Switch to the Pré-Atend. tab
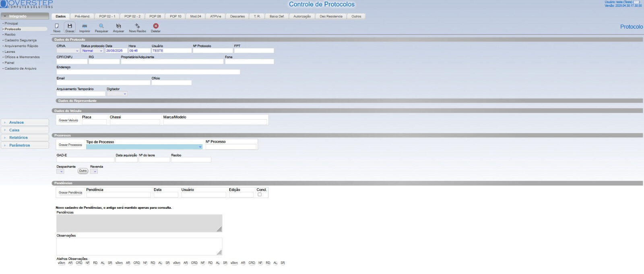The width and height of the screenshot is (644, 274). click(x=82, y=17)
